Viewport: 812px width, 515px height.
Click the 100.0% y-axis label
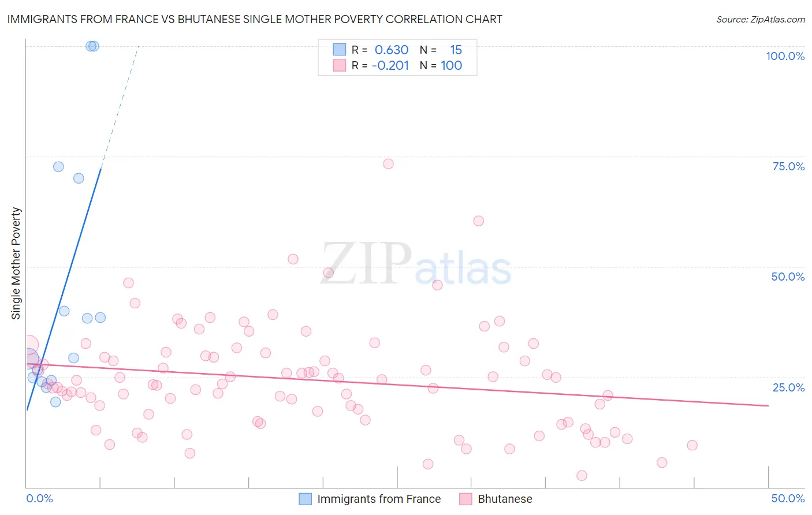point(785,56)
